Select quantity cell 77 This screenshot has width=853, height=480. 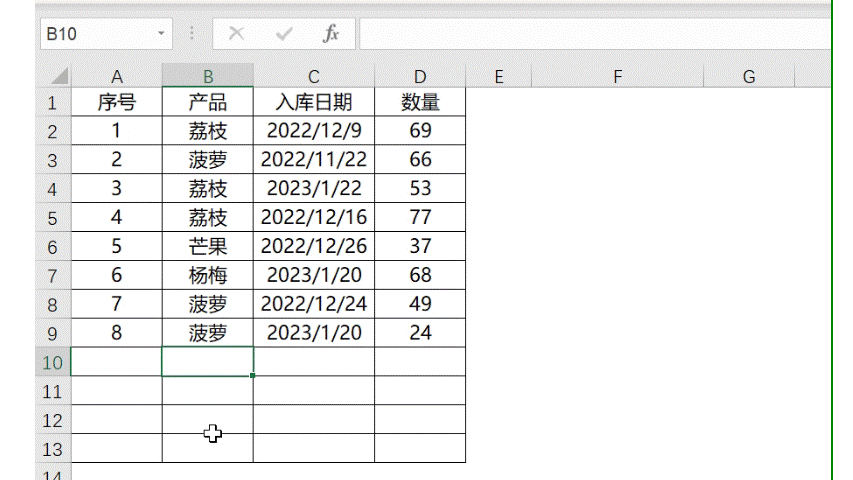point(420,217)
